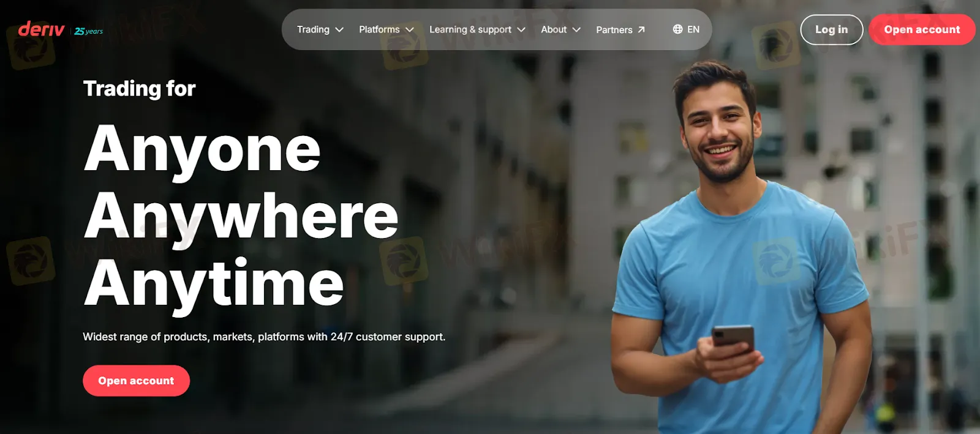Image resolution: width=980 pixels, height=434 pixels.
Task: Expand the About menu chevron
Action: click(576, 29)
